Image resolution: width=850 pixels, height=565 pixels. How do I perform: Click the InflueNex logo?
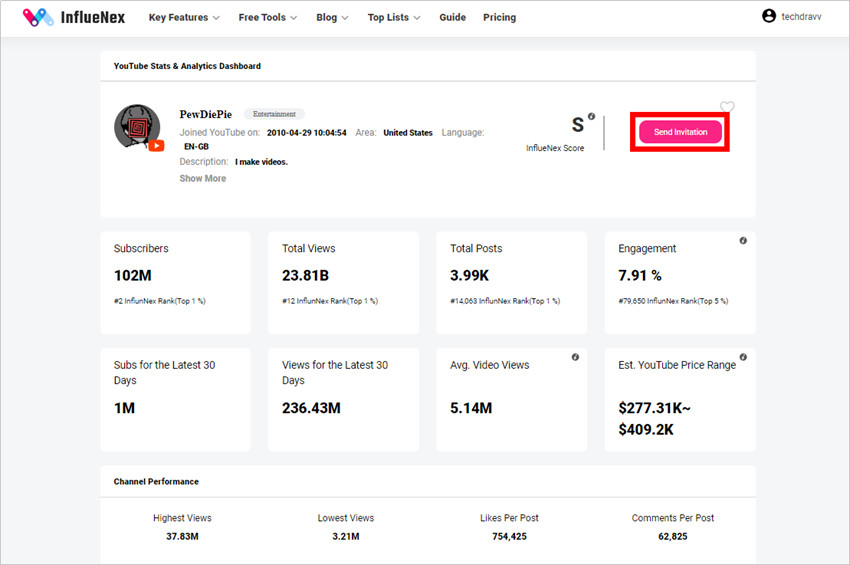(x=74, y=17)
